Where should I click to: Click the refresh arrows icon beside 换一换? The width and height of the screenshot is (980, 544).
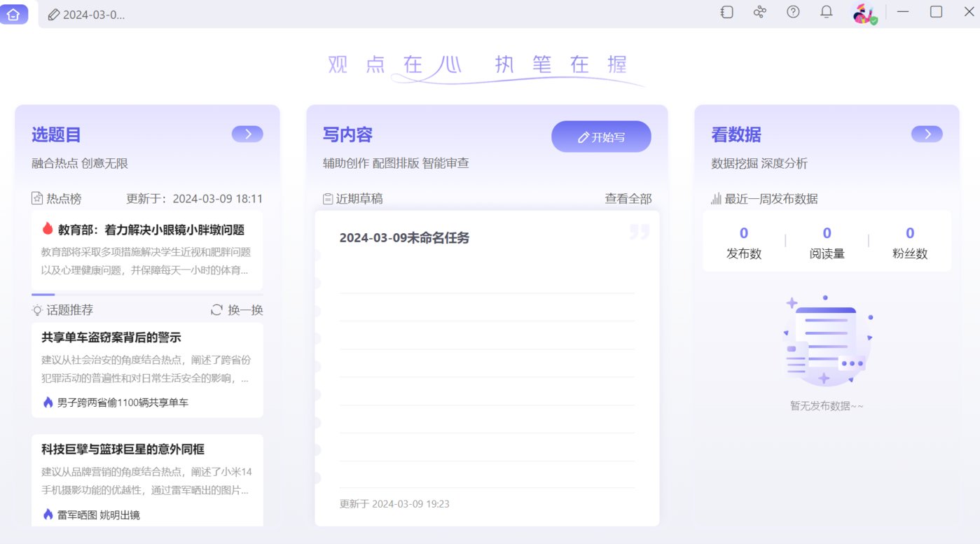217,310
